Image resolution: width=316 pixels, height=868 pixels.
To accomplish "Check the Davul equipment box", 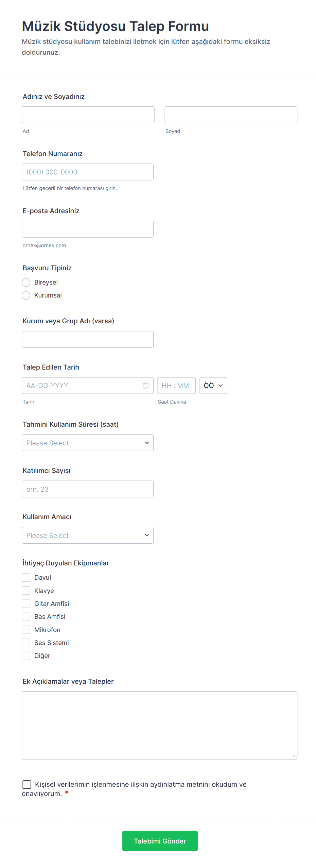I will (x=26, y=578).
